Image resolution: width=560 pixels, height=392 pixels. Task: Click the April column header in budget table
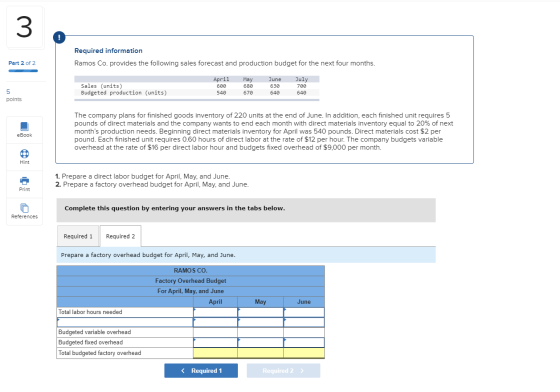click(x=215, y=302)
